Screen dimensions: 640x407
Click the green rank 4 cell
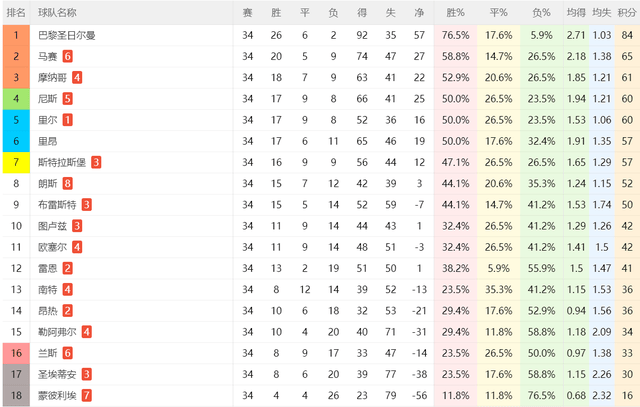coord(17,99)
